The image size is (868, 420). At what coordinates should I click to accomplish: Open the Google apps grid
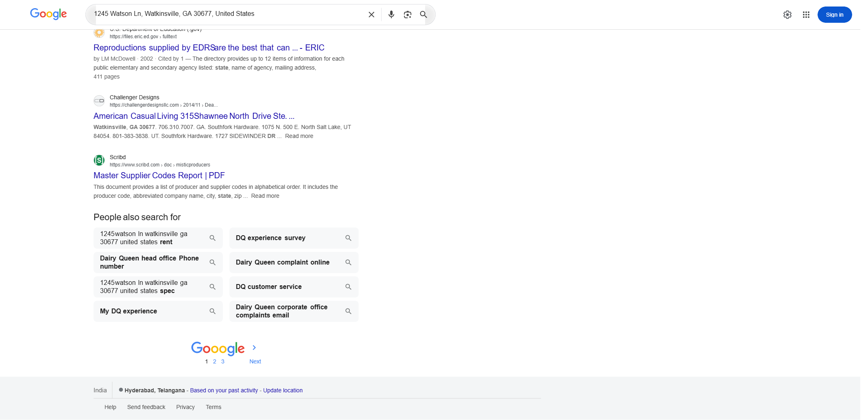[x=806, y=15]
